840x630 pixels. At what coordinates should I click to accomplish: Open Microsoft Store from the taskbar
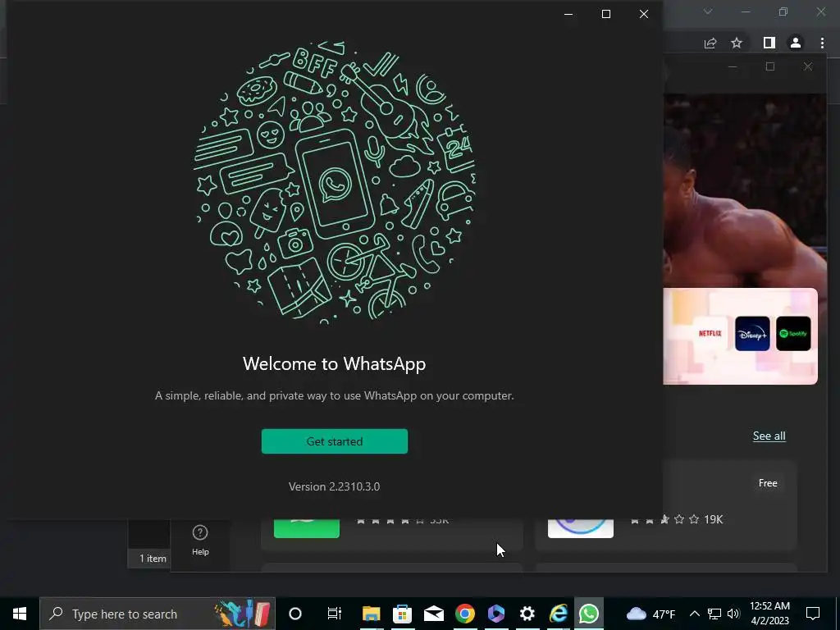402,614
